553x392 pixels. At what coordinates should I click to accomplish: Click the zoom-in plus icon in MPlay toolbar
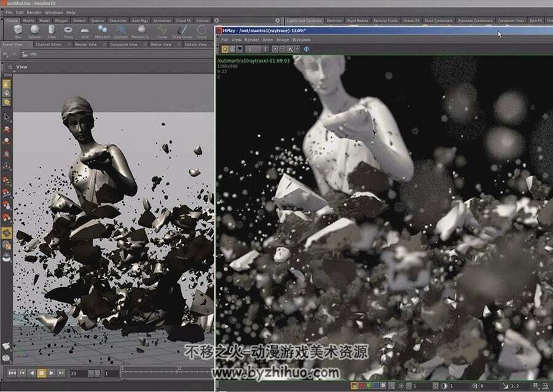(275, 49)
